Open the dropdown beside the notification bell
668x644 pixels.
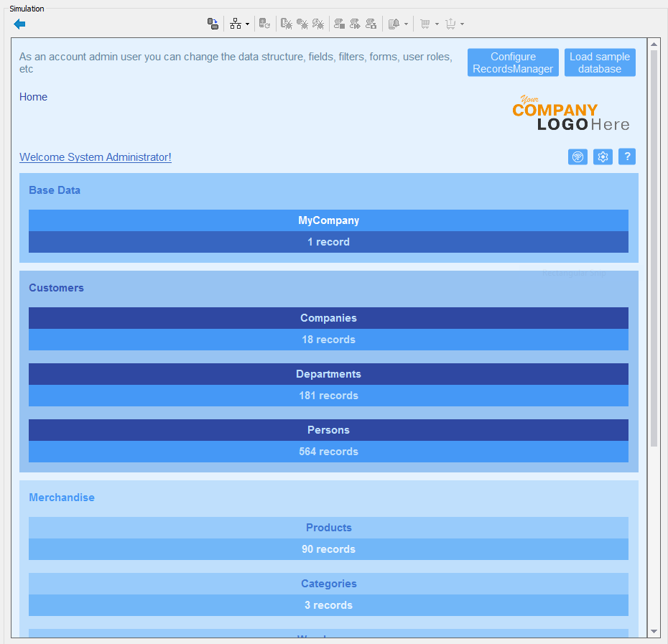tap(405, 24)
